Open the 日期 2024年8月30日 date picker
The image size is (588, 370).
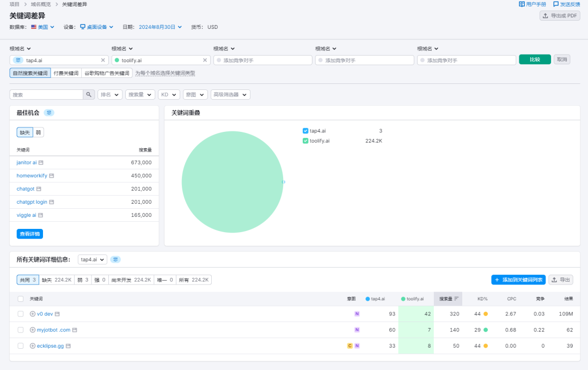tap(160, 27)
